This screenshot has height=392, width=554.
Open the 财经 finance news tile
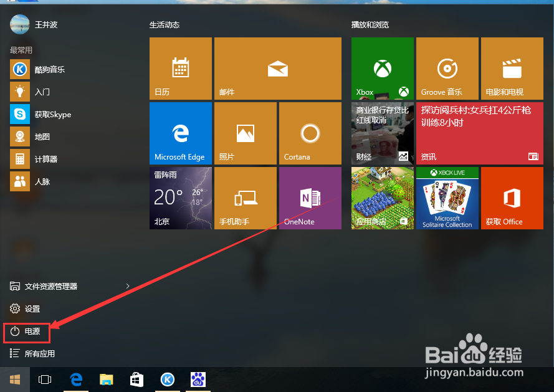pos(382,133)
